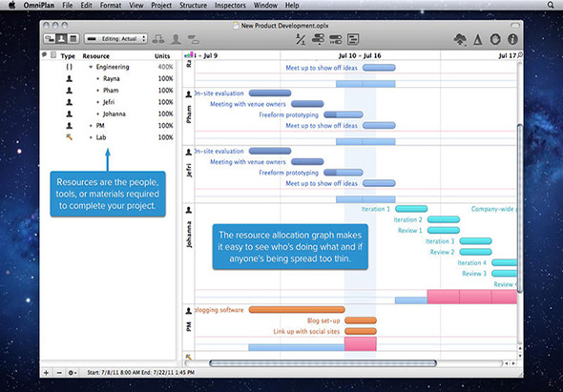This screenshot has height=392, width=563.
Task: Click the magnifier icon in timeline header
Action: pos(520,55)
